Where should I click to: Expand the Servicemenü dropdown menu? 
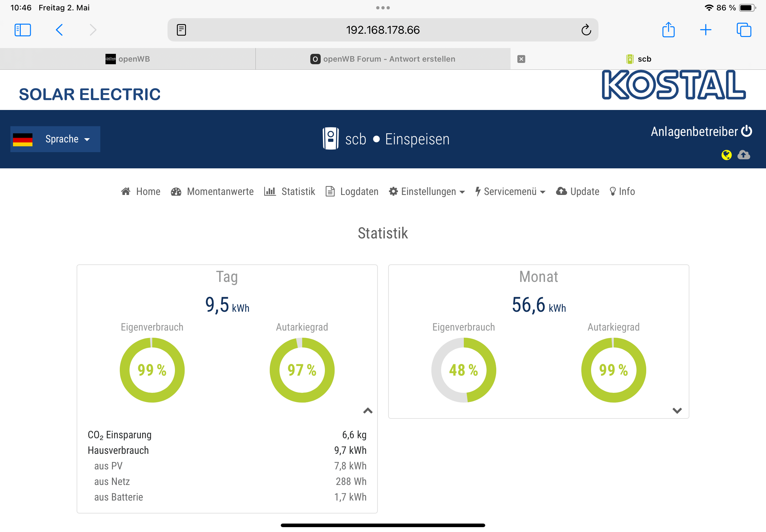pos(510,192)
